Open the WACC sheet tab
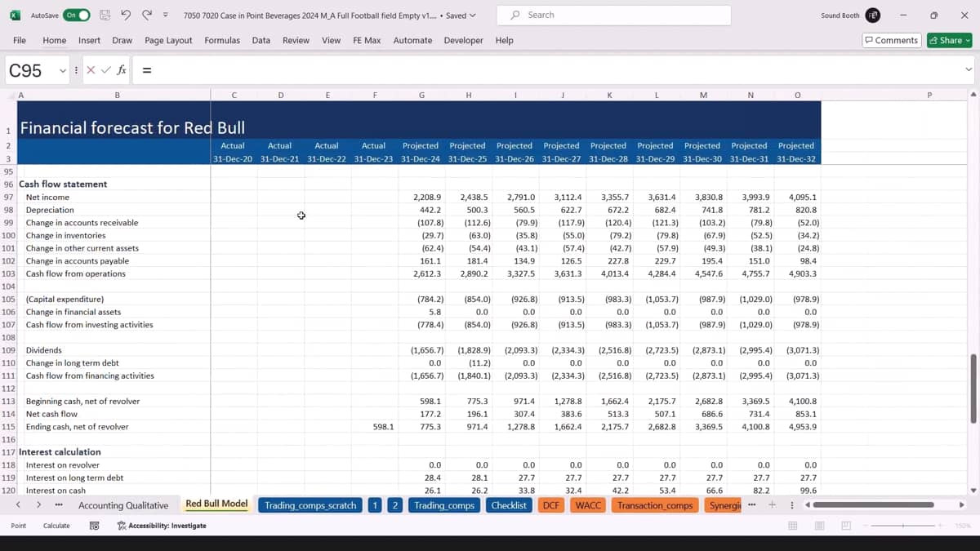The image size is (980, 551). click(x=588, y=505)
